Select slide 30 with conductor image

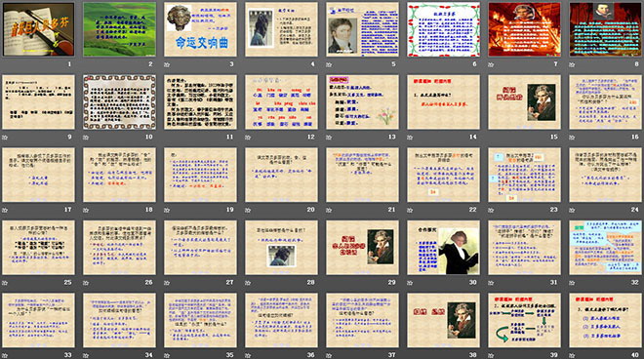point(444,247)
